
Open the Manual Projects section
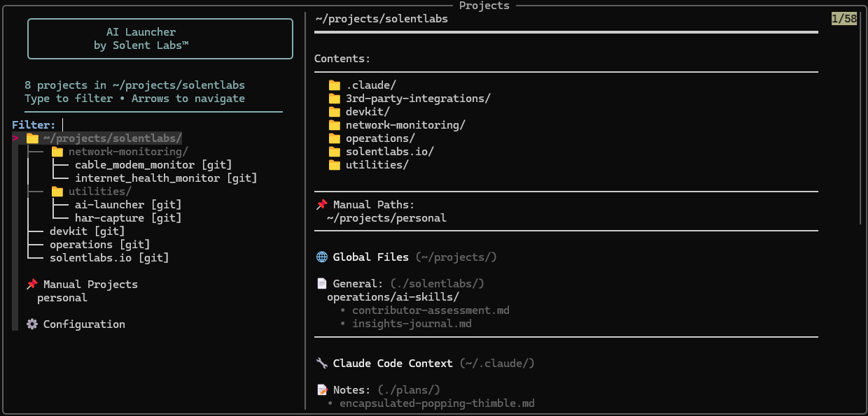(90, 285)
